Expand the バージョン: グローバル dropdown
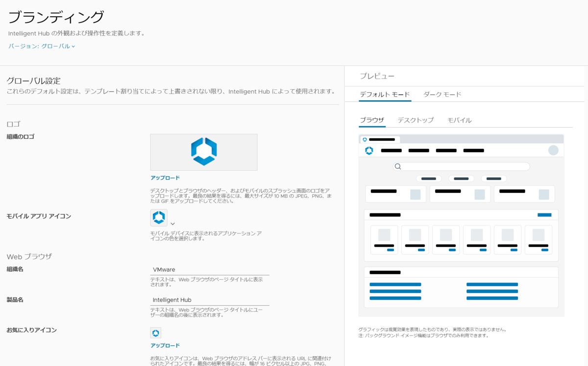The height and width of the screenshot is (366, 588). tap(41, 46)
